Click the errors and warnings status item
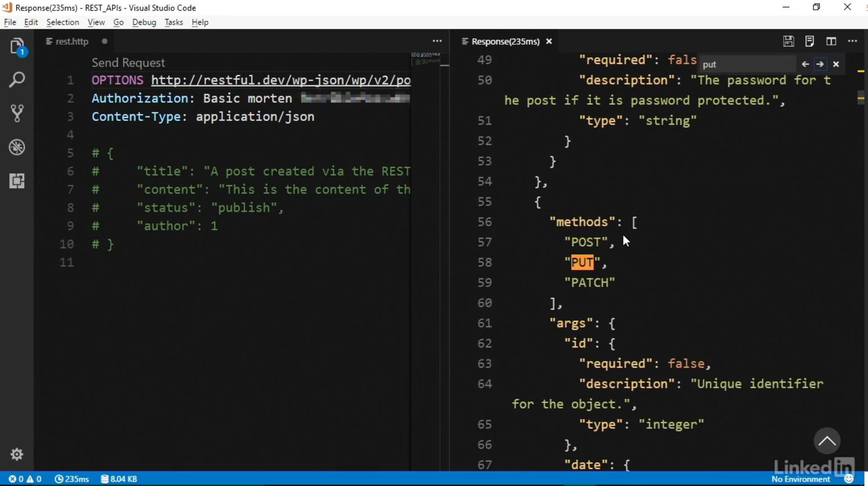This screenshot has width=868, height=486. point(25,479)
